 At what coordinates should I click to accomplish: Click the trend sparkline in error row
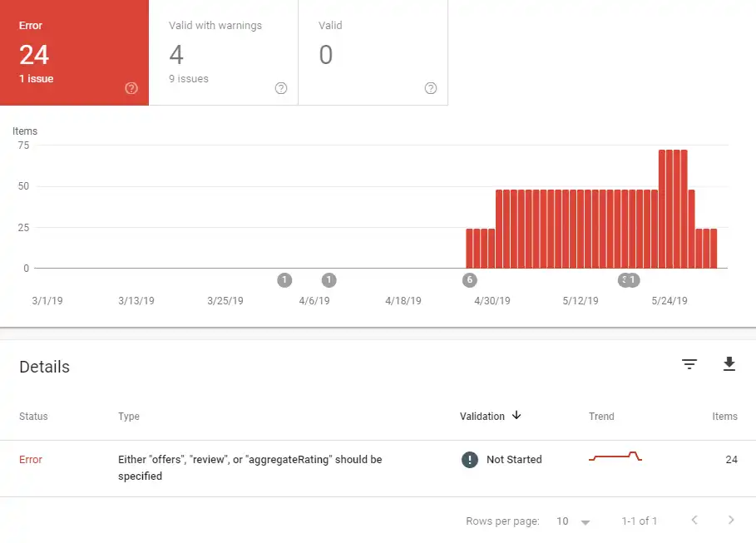615,457
